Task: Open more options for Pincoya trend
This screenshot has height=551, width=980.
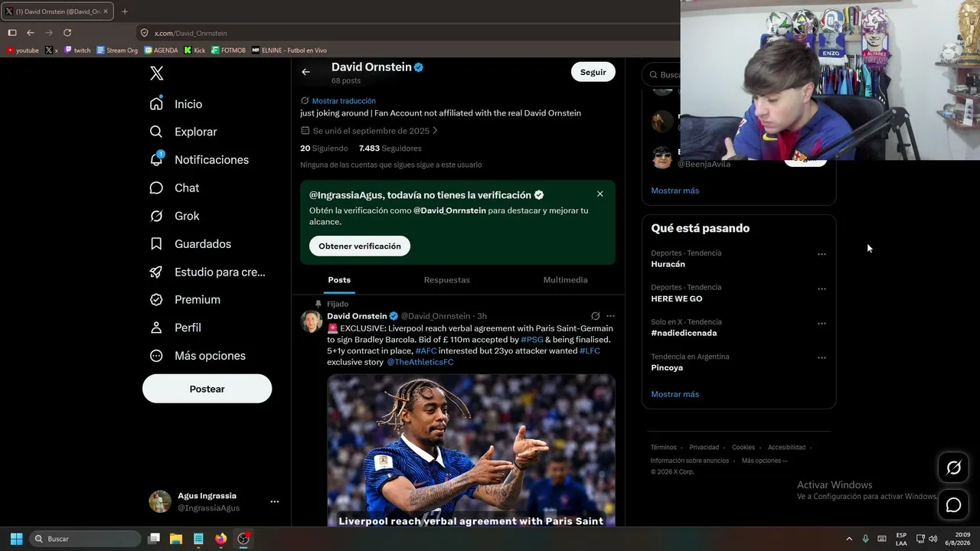Action: click(x=822, y=357)
